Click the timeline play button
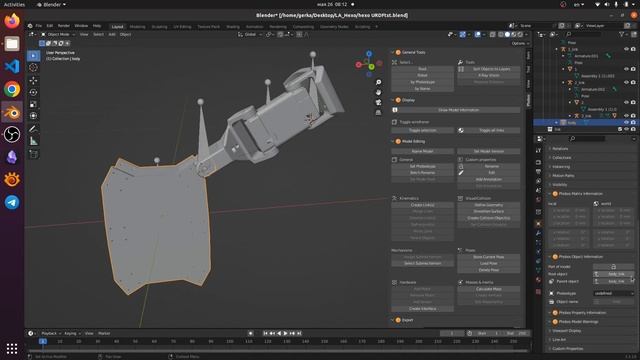Viewport: 640px width, 360px height. coord(285,333)
